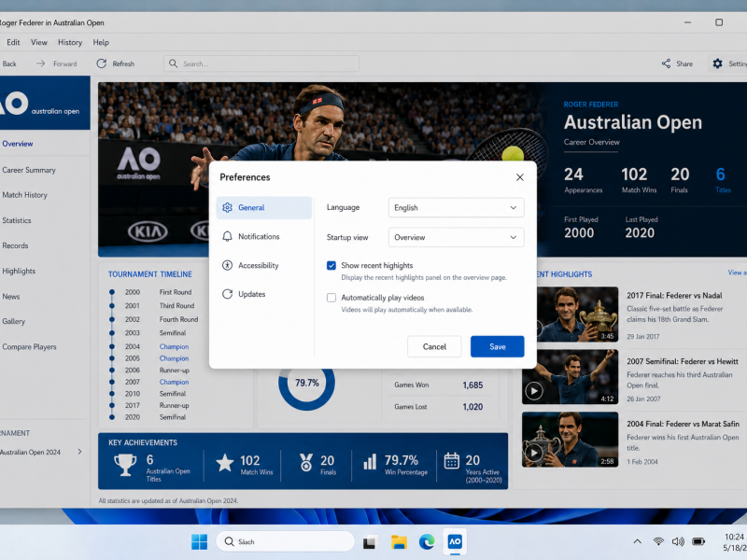Click the AO app icon on taskbar
The width and height of the screenshot is (747, 560).
tap(455, 541)
